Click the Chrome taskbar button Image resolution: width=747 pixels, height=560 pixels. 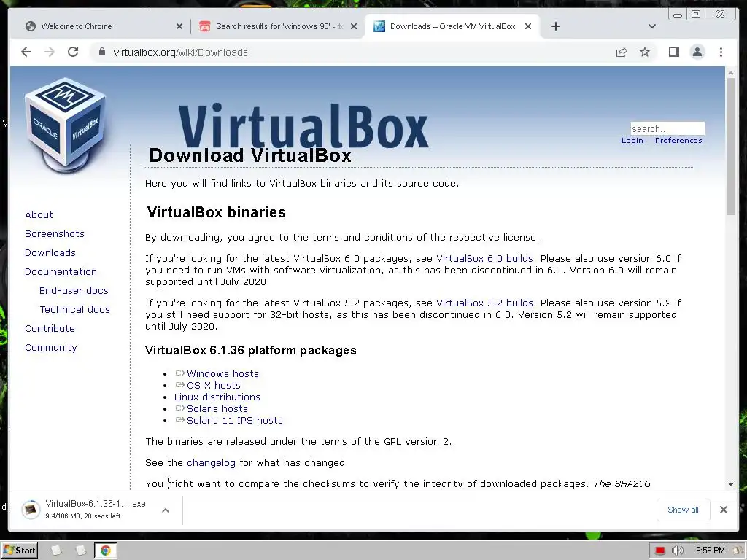pos(105,551)
